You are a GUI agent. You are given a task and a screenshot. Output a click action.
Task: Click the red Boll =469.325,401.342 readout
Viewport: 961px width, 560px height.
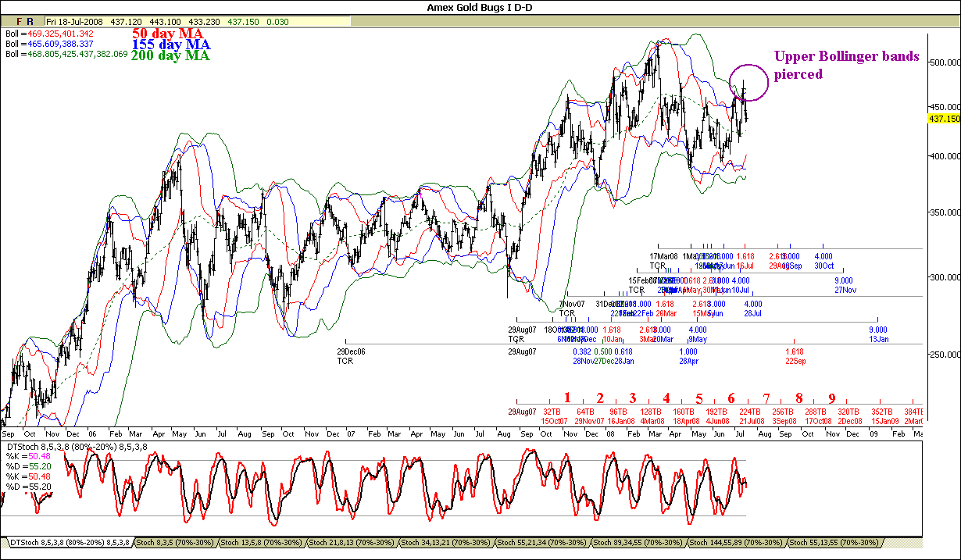[49, 34]
